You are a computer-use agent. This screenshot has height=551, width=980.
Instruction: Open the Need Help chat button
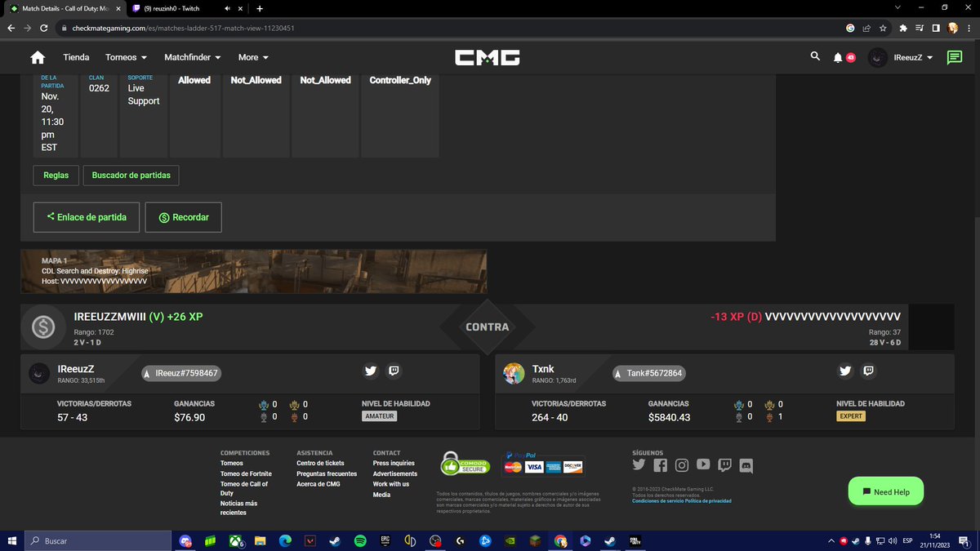(x=885, y=491)
